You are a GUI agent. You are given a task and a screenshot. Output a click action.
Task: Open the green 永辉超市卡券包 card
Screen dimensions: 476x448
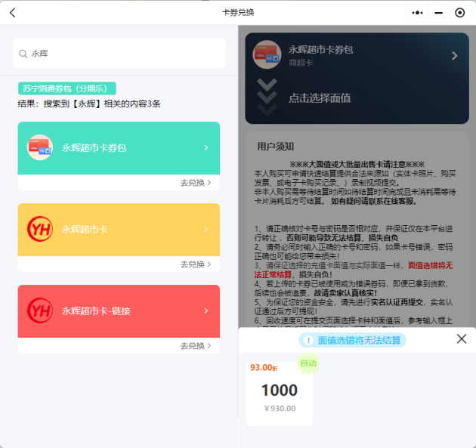[x=119, y=148]
